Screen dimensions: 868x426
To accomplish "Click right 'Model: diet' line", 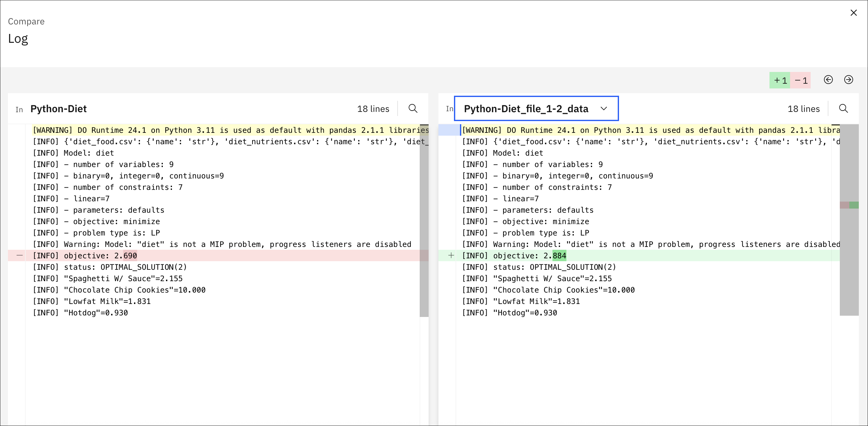I will (x=502, y=153).
